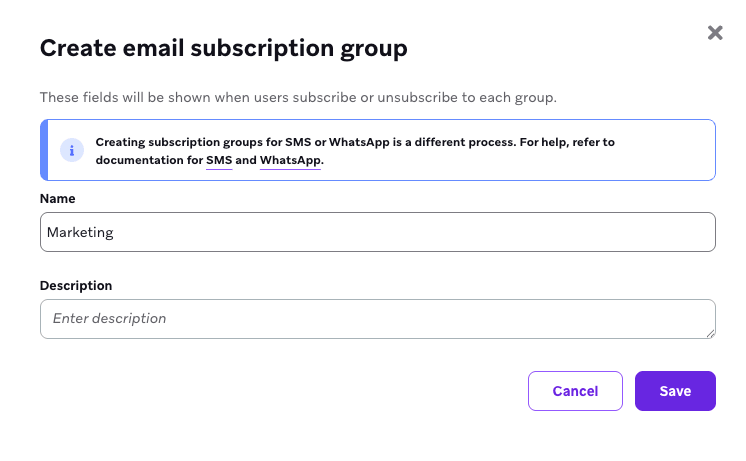The height and width of the screenshot is (461, 746).
Task: Close the create subscription group dialog
Action: tap(715, 33)
